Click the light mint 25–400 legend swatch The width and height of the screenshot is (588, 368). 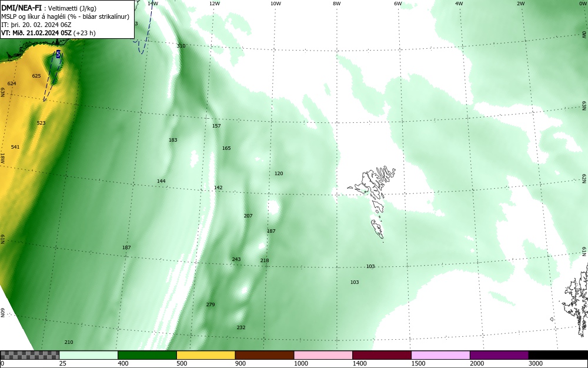[89, 355]
